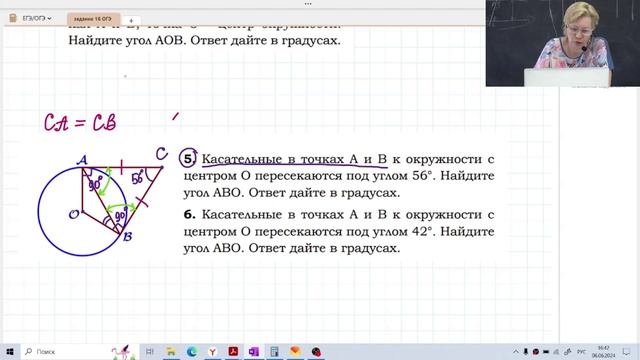The width and height of the screenshot is (640, 360).
Task: Click point C label on the diagram
Action: tap(162, 154)
